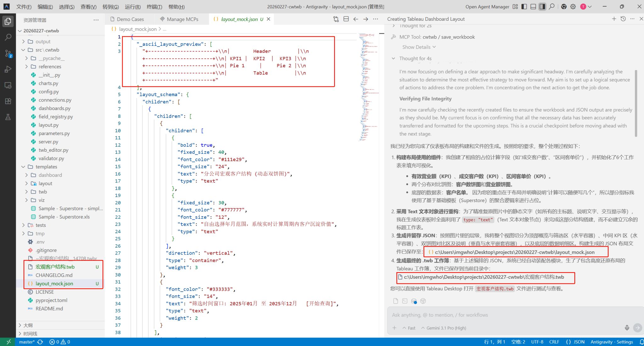Open the layout_mock.json file path link
The width and height of the screenshot is (644, 346).
pos(514,252)
